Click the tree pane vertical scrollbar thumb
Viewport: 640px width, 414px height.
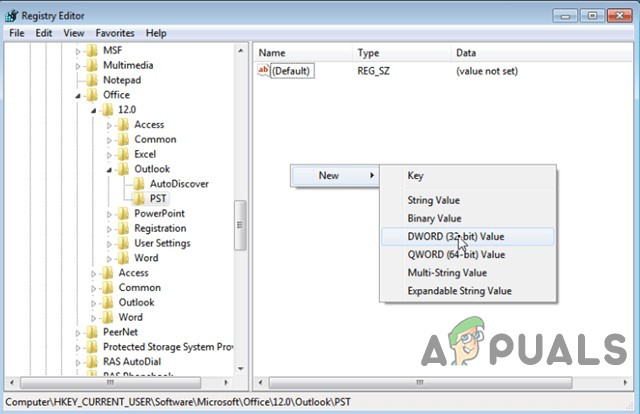point(240,225)
